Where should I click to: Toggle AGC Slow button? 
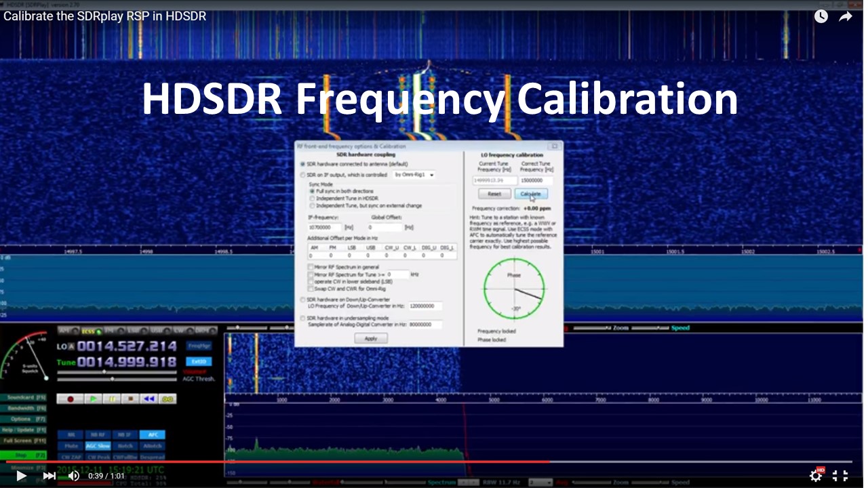(x=98, y=446)
